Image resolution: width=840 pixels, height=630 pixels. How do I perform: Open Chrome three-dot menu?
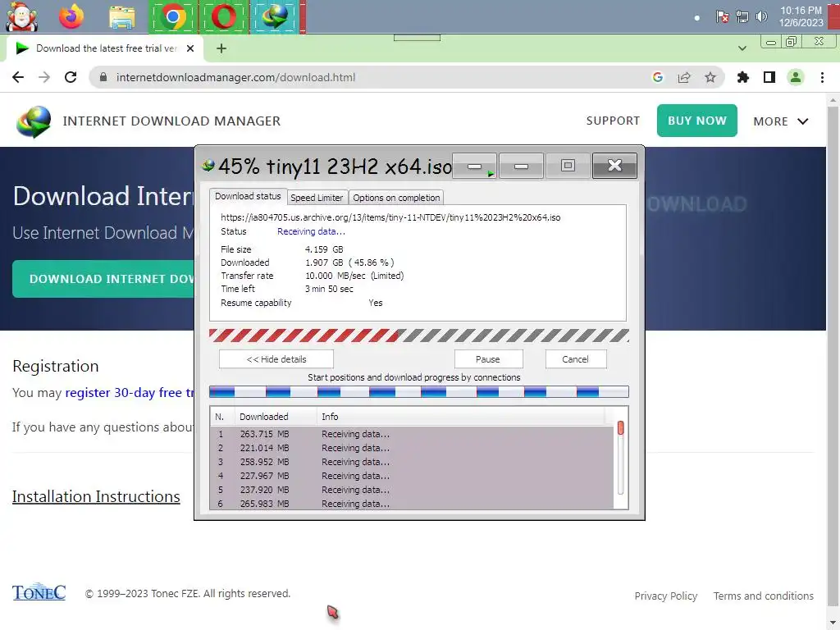point(822,77)
